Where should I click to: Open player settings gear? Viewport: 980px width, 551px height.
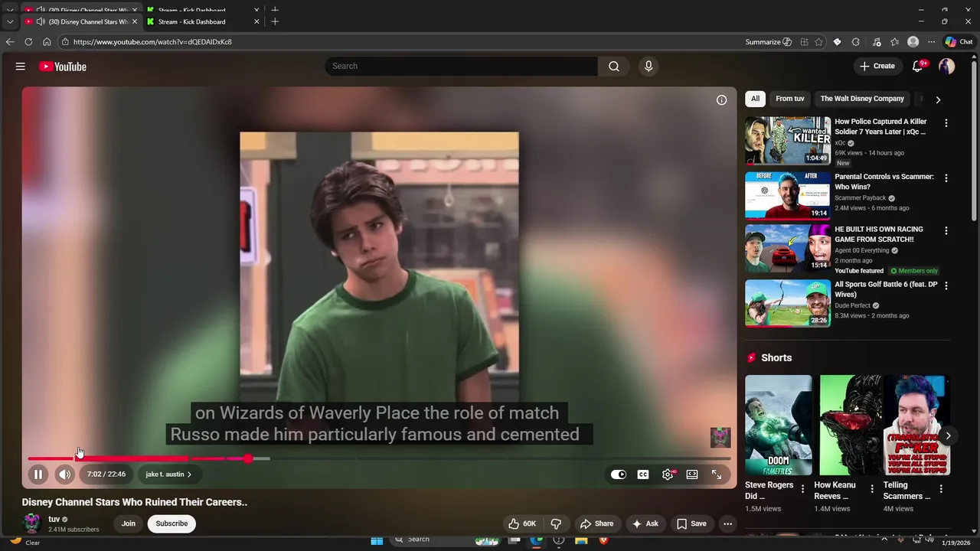pyautogui.click(x=668, y=474)
